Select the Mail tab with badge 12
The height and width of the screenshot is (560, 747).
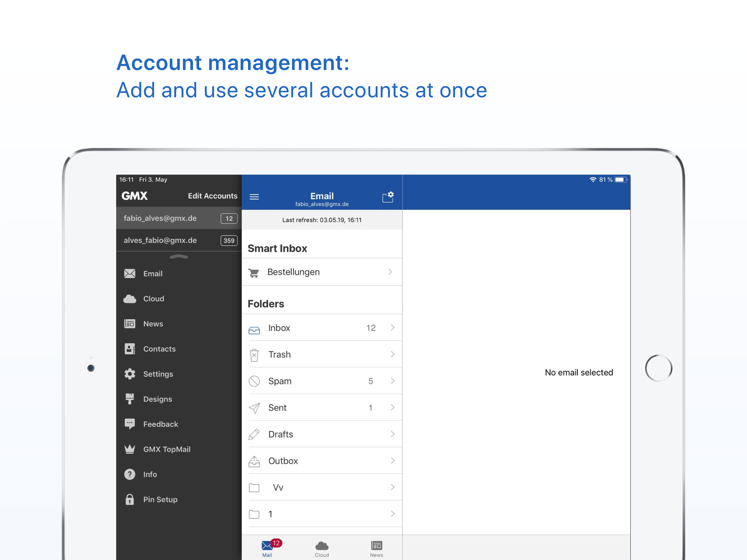pos(267,549)
